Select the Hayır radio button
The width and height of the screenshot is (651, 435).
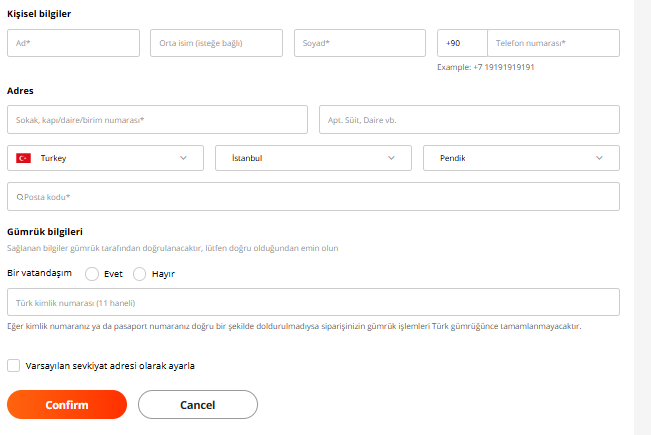pos(139,274)
